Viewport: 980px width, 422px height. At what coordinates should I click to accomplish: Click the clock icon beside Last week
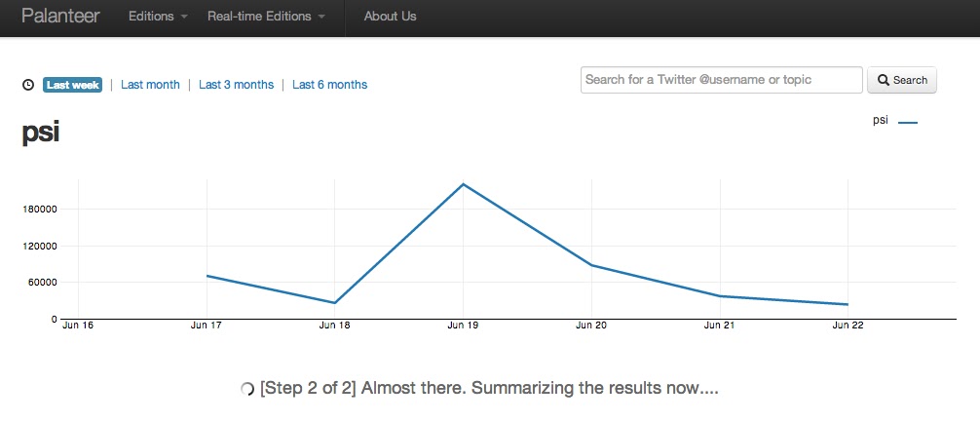tap(28, 85)
